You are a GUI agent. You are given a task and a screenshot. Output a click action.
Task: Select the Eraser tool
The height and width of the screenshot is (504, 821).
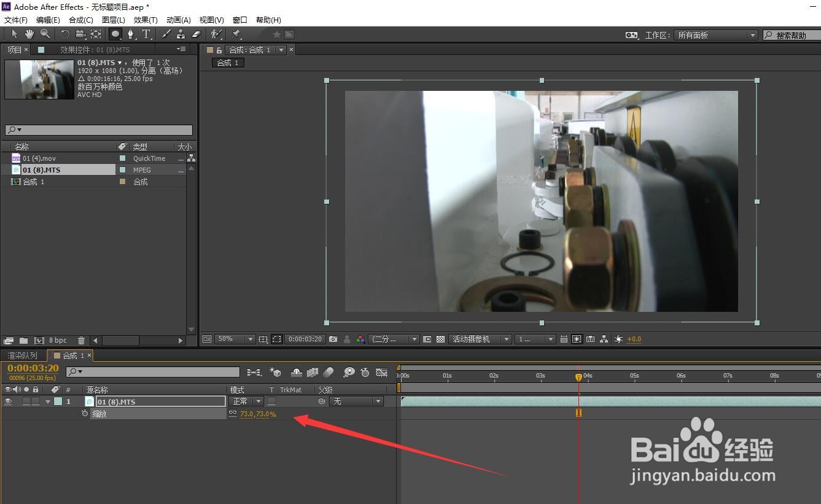(x=196, y=34)
